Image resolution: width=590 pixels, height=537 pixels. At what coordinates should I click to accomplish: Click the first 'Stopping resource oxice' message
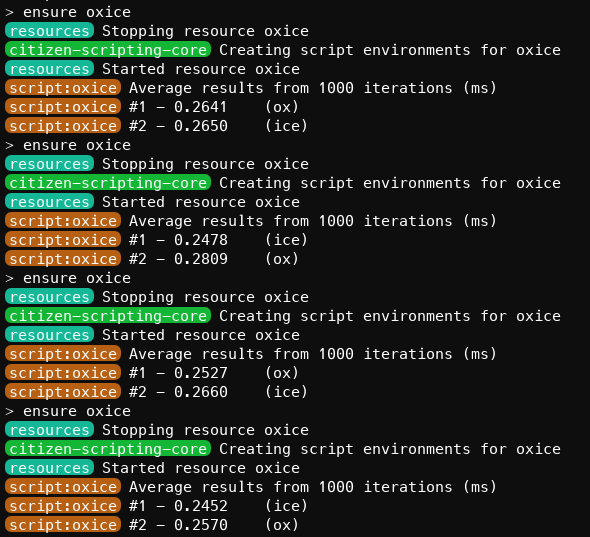point(205,31)
